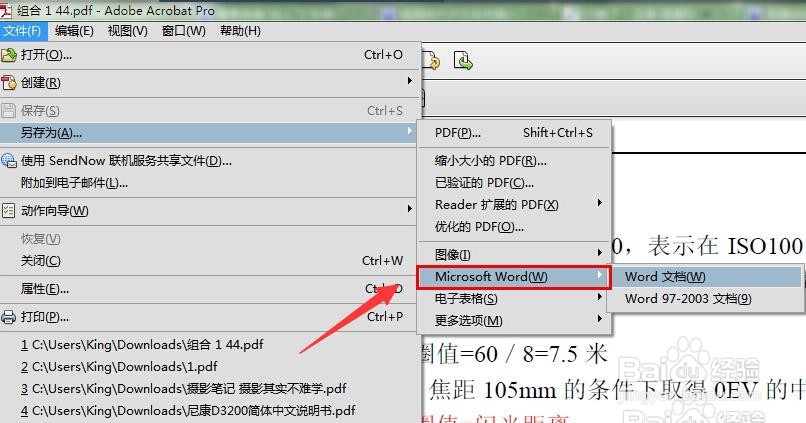Choose Word 文档(W) format

pyautogui.click(x=705, y=277)
